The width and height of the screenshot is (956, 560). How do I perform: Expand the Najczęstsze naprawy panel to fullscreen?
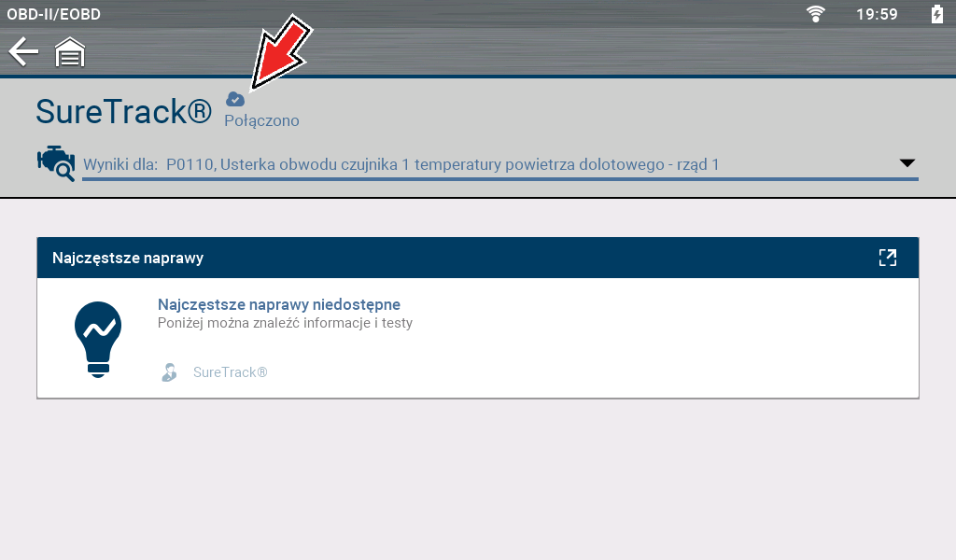click(887, 259)
